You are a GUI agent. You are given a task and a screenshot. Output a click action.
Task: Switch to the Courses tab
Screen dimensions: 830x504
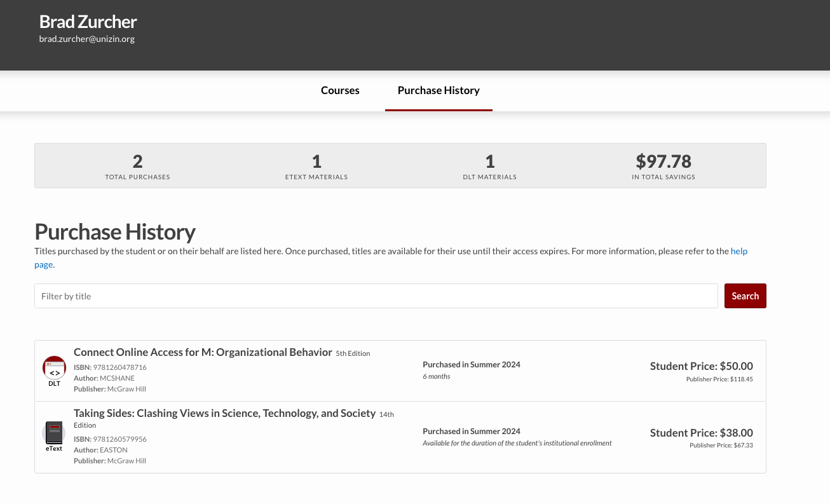340,90
